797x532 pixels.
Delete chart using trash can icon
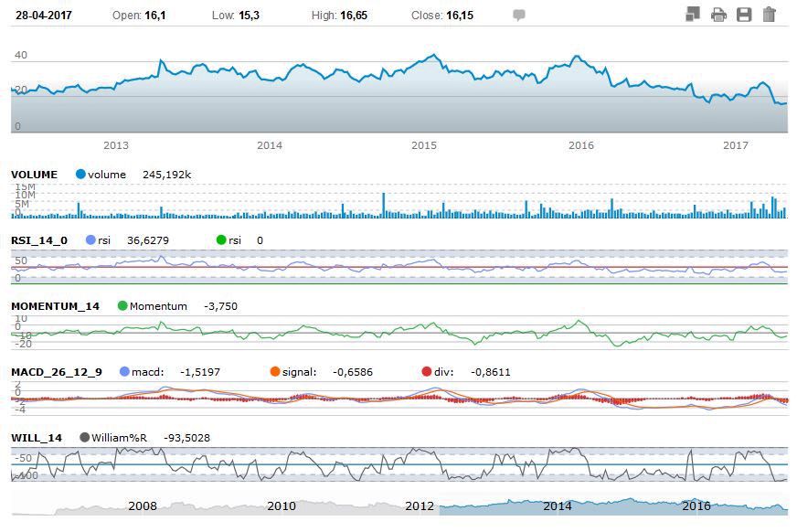(769, 15)
